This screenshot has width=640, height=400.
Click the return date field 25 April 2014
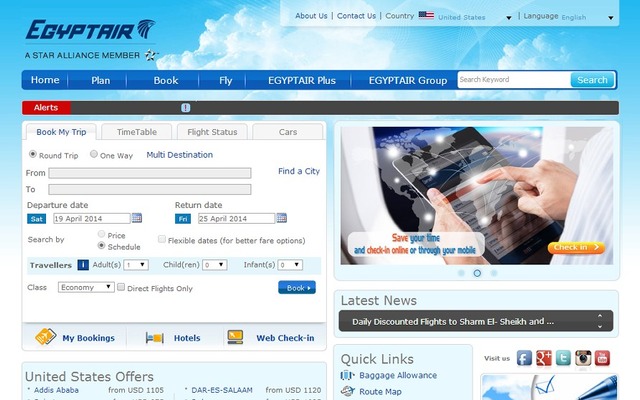tap(236, 218)
